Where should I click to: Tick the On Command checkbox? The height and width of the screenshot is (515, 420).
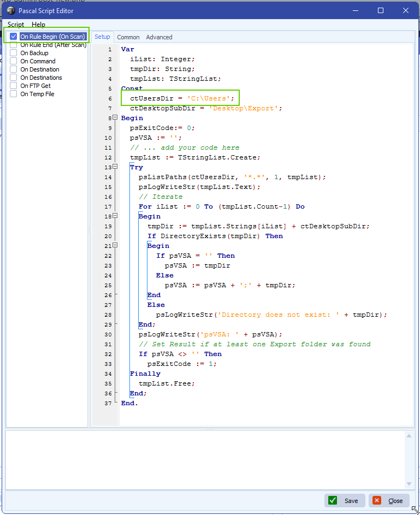pos(14,61)
